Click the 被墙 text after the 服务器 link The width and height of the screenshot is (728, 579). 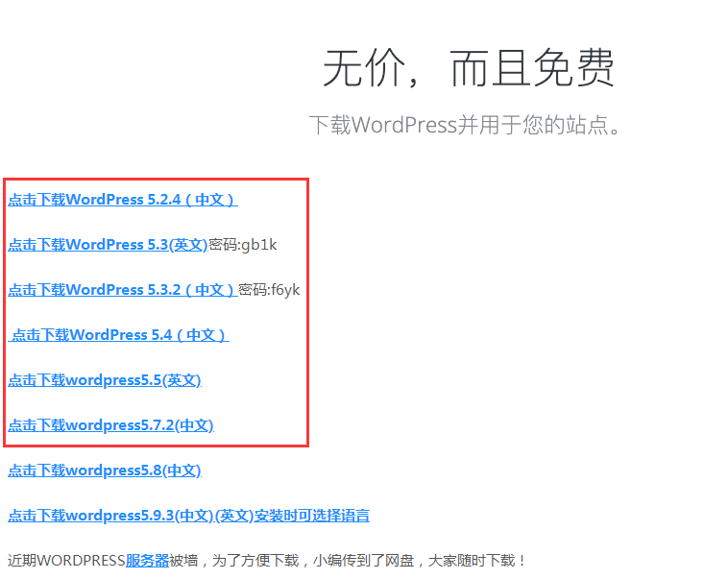pos(183,561)
